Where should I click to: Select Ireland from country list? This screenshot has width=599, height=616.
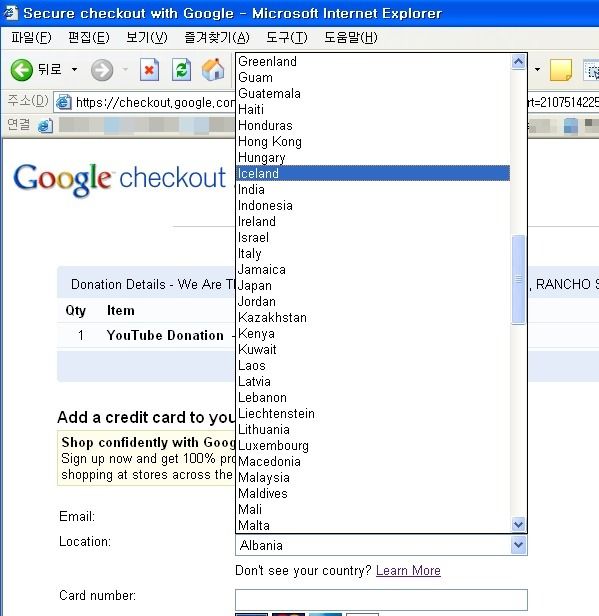[x=373, y=222]
